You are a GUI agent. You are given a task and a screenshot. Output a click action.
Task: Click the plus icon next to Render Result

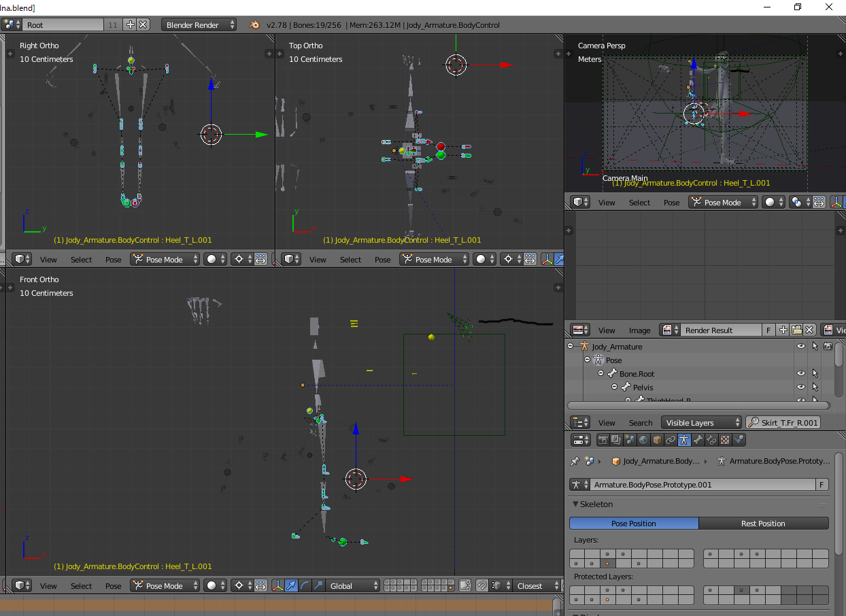coord(783,330)
